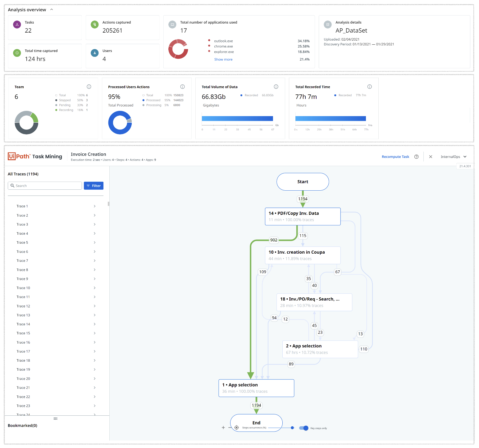Click the 110 edge count label

364,349
